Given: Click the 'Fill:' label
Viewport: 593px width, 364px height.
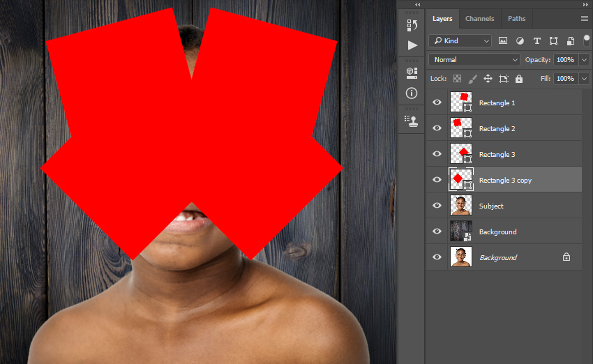Looking at the screenshot, I should pos(546,79).
